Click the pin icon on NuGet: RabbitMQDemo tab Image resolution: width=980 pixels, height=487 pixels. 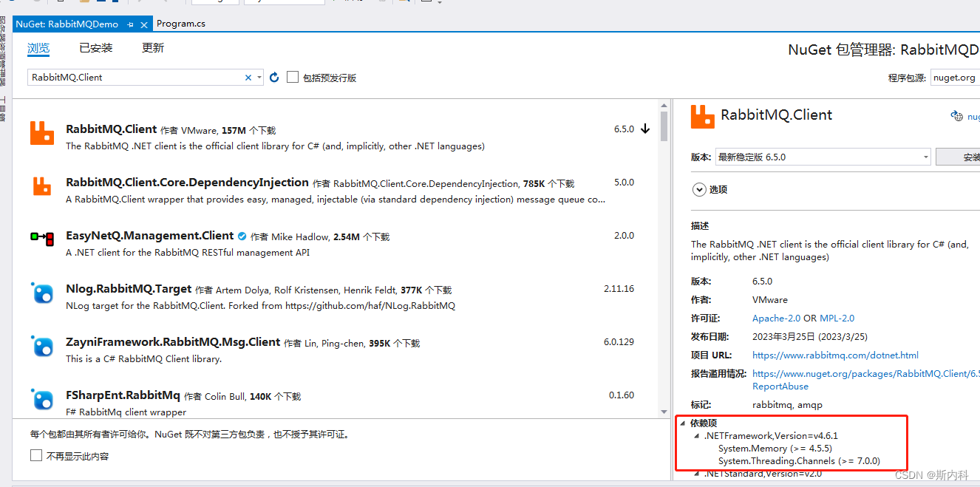(130, 24)
